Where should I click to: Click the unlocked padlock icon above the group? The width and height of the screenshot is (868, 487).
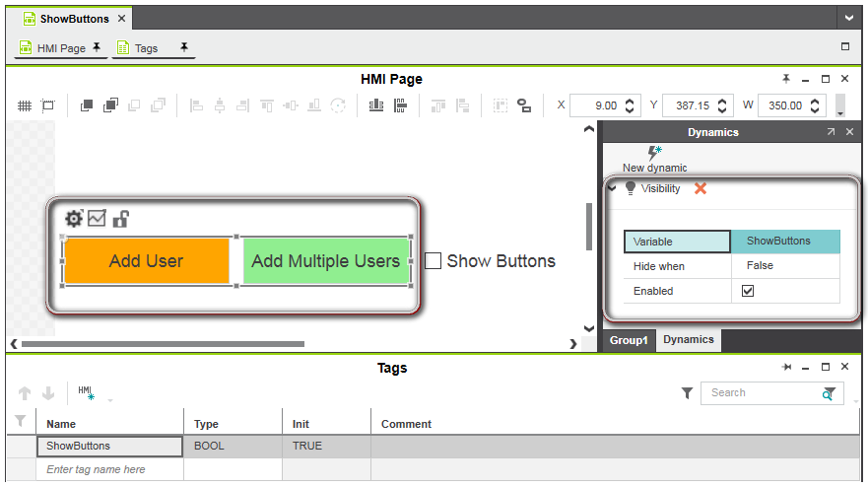click(120, 219)
